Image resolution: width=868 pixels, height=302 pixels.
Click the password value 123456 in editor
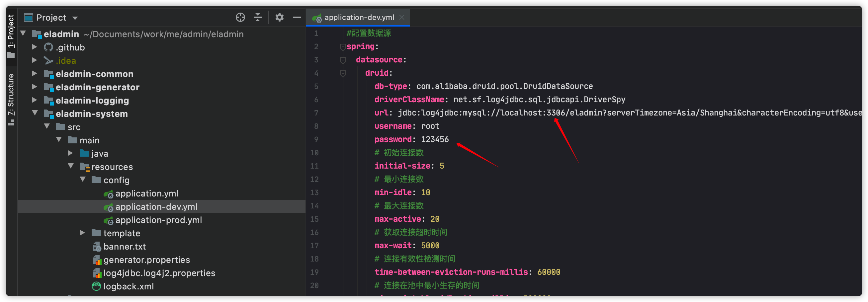(x=435, y=139)
